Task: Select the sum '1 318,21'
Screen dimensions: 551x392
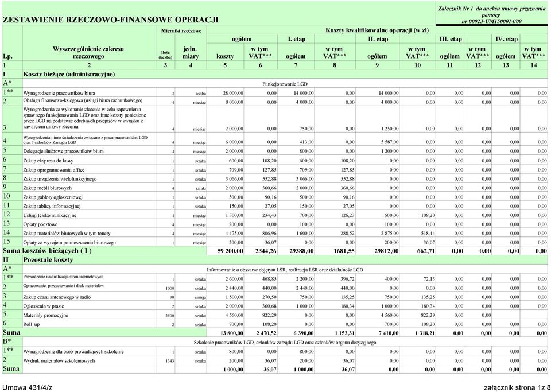Action: (425, 333)
